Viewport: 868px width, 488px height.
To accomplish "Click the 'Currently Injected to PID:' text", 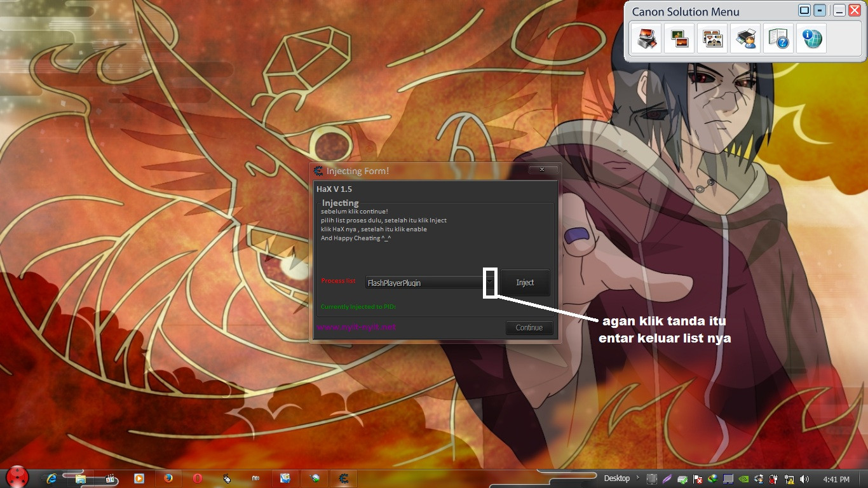I will coord(358,307).
